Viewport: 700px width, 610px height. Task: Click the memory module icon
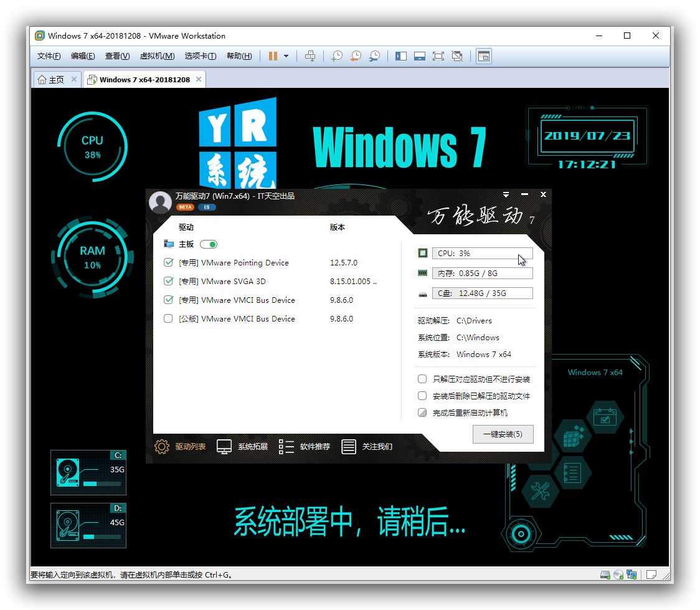pyautogui.click(x=422, y=273)
